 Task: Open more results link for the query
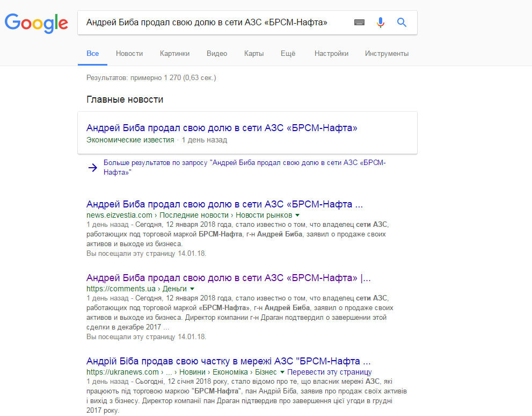click(x=245, y=167)
